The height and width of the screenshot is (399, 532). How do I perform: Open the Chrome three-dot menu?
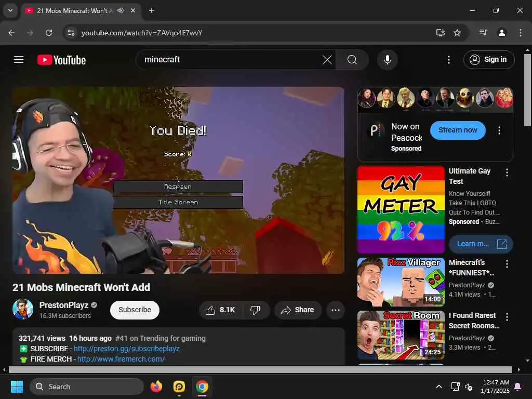521,33
